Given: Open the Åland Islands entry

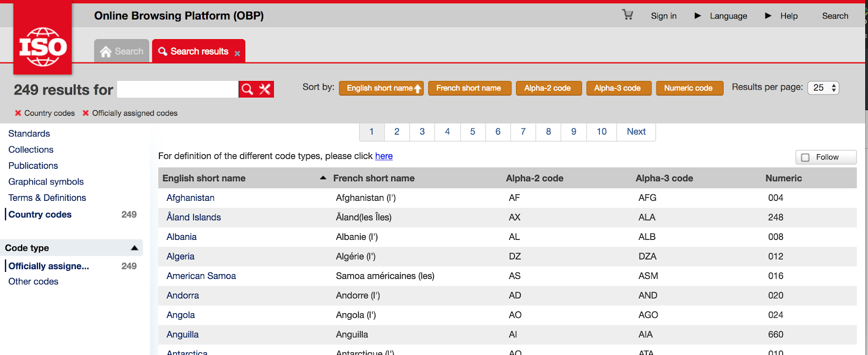Looking at the screenshot, I should click(x=194, y=217).
